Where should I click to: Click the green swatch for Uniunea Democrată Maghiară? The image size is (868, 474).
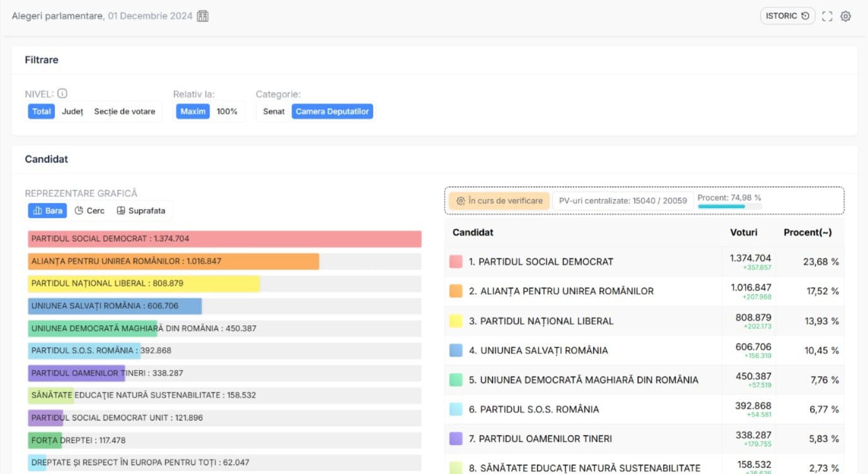point(456,380)
